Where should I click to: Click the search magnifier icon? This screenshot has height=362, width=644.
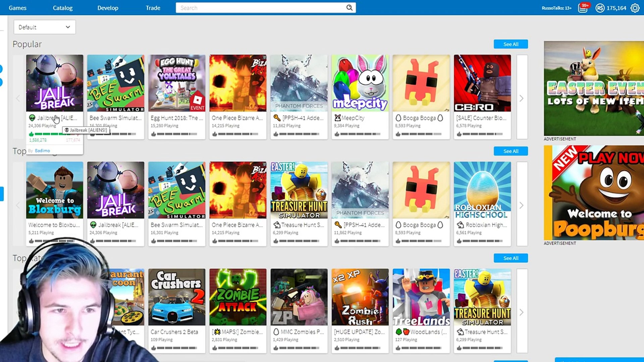pyautogui.click(x=349, y=8)
